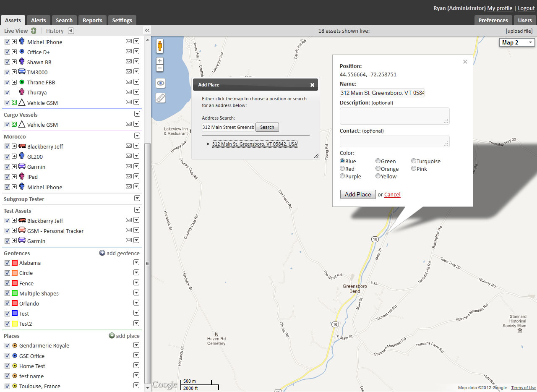Uncheck the Thuraya asset checkbox
This screenshot has height=392, width=537.
click(7, 92)
